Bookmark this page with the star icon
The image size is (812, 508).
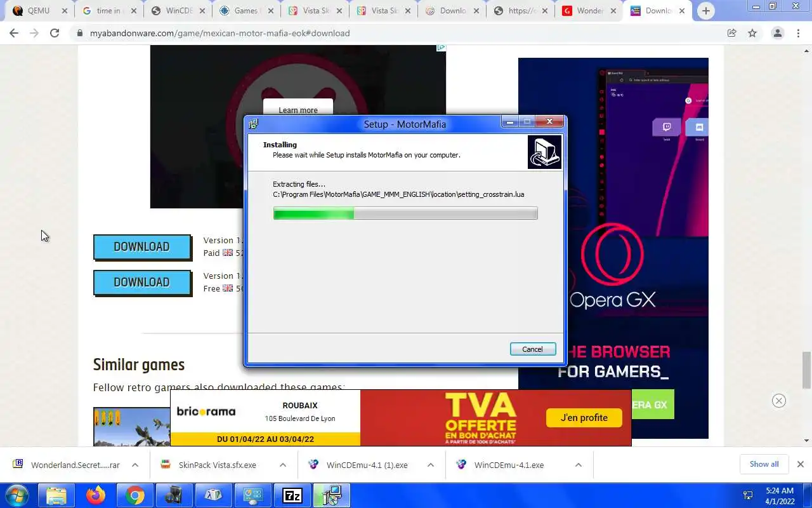[x=752, y=33]
